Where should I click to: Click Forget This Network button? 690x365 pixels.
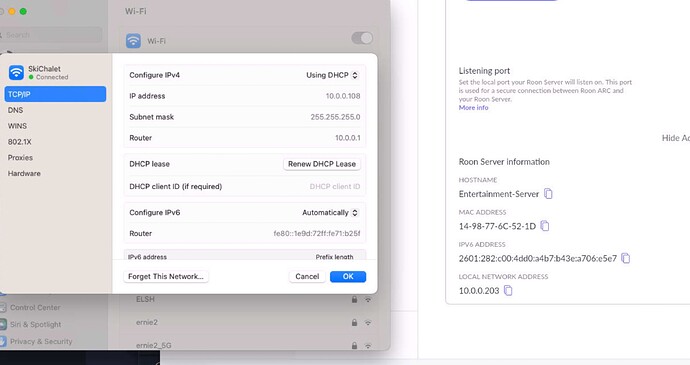coord(166,277)
